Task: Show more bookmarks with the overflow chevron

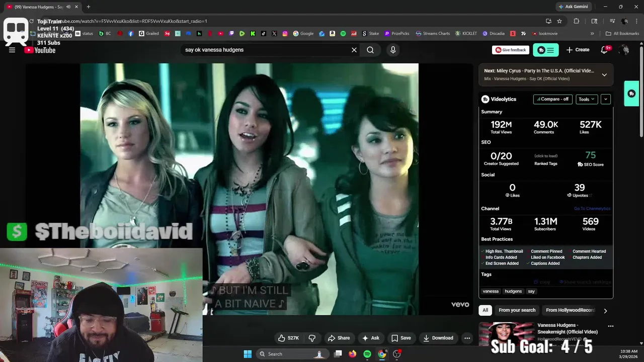Action: (x=592, y=34)
